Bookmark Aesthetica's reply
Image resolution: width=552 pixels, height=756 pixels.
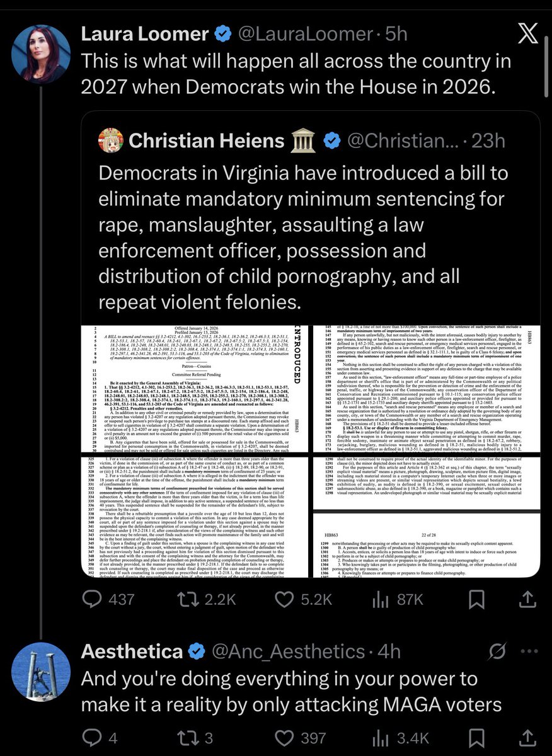tap(477, 738)
